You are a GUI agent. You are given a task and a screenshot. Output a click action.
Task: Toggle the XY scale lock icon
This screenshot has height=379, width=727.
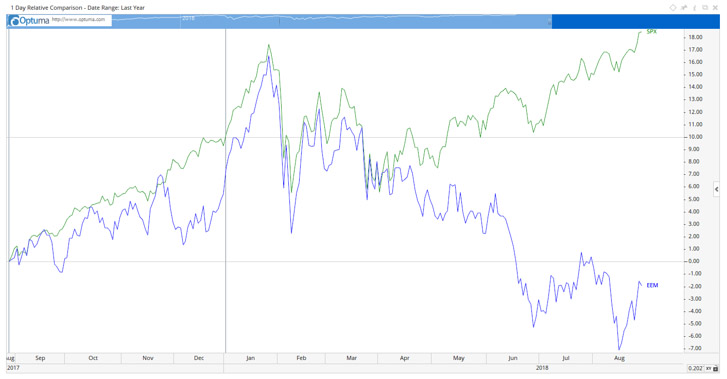pos(708,368)
